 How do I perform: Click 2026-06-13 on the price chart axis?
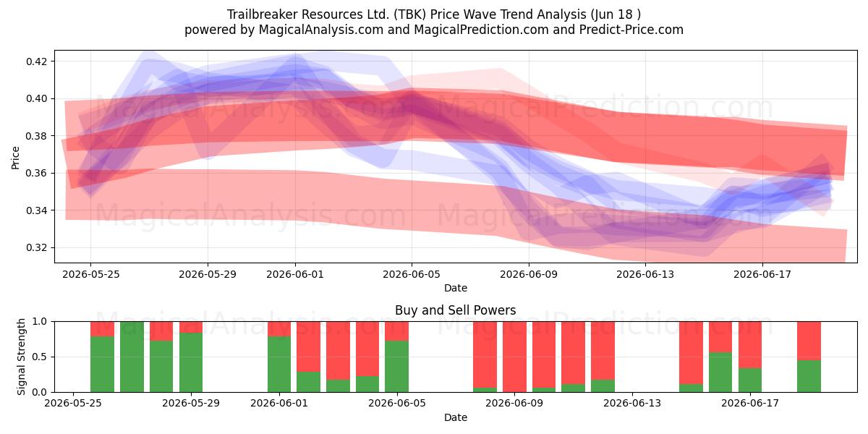[x=646, y=274]
